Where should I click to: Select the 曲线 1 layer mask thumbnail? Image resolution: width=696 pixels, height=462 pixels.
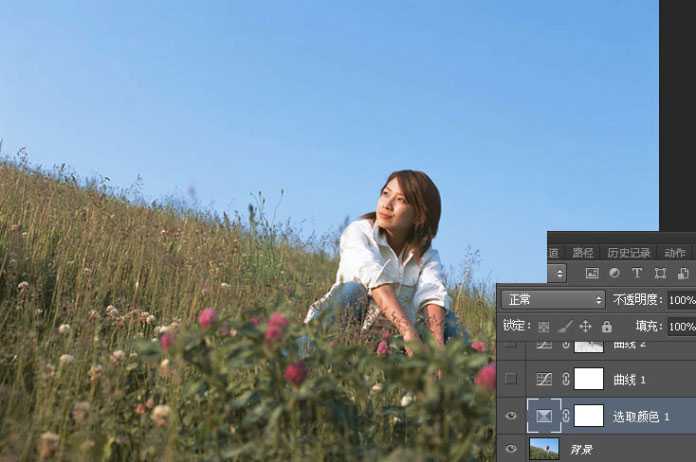(x=588, y=379)
